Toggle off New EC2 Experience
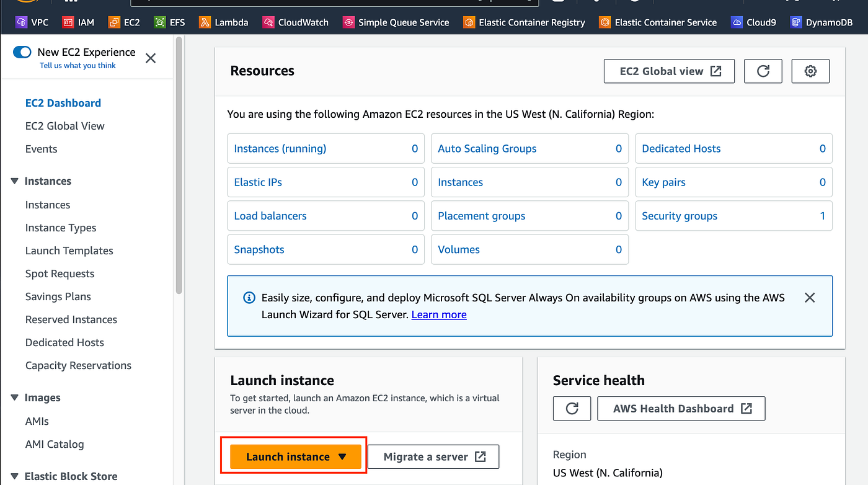The height and width of the screenshot is (485, 868). coord(22,52)
